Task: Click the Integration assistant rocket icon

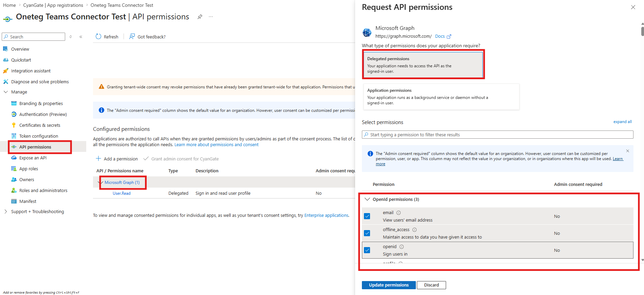Action: pos(5,71)
